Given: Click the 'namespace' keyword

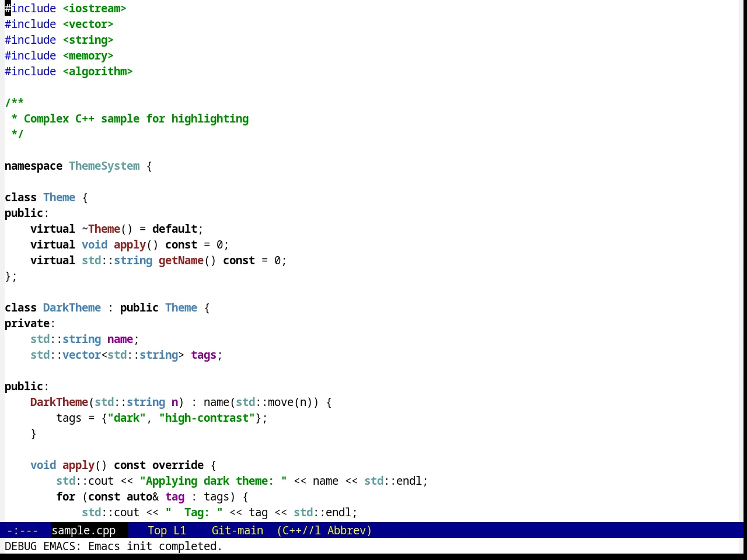Looking at the screenshot, I should (33, 166).
